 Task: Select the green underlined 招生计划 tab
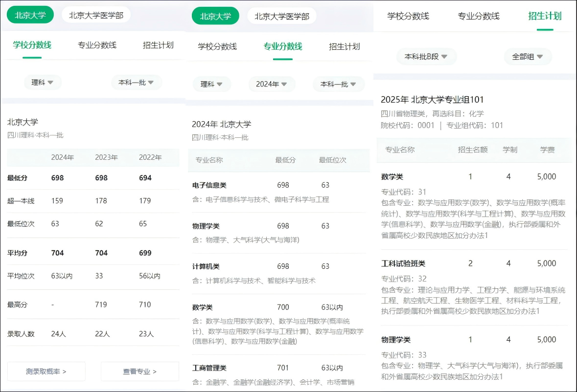545,16
